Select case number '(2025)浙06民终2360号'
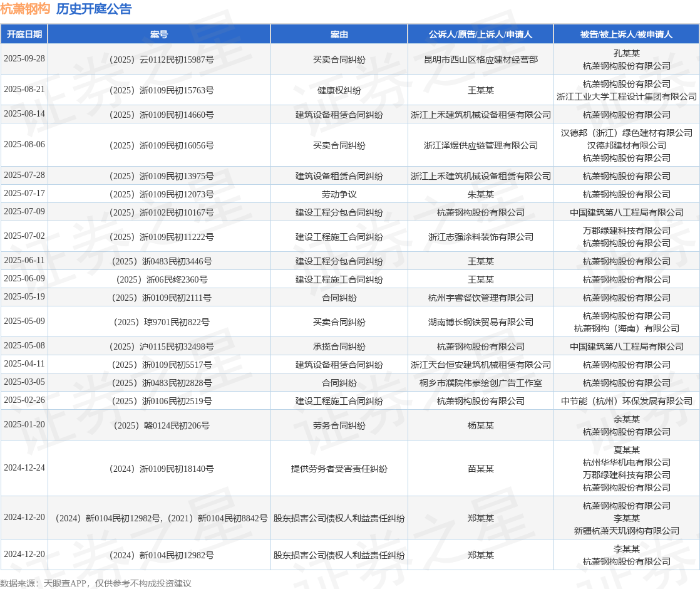The width and height of the screenshot is (700, 589). point(162,279)
